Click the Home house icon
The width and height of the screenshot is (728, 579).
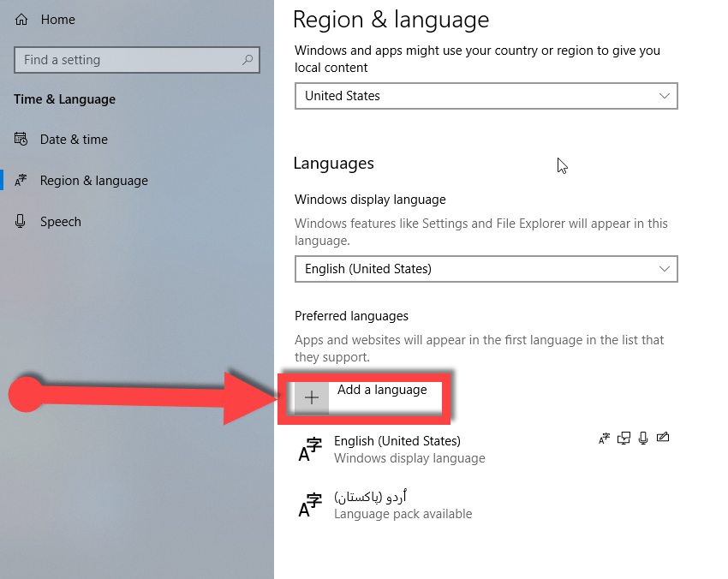tap(21, 19)
